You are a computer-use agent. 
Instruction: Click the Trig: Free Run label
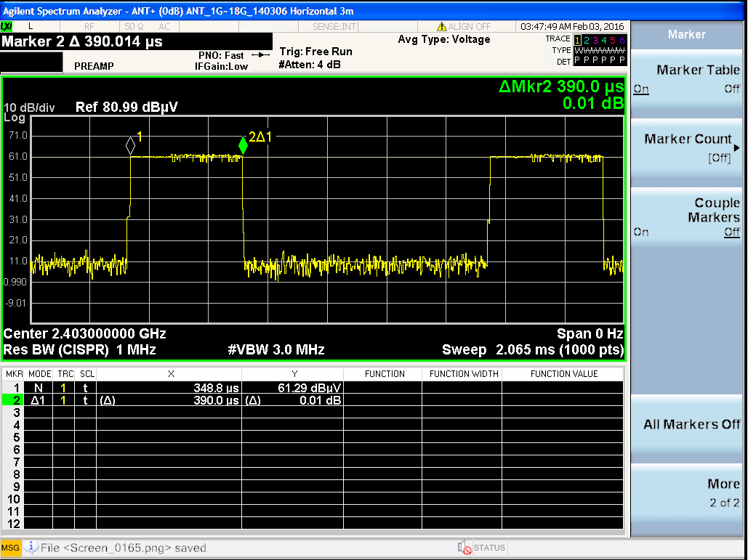point(315,52)
